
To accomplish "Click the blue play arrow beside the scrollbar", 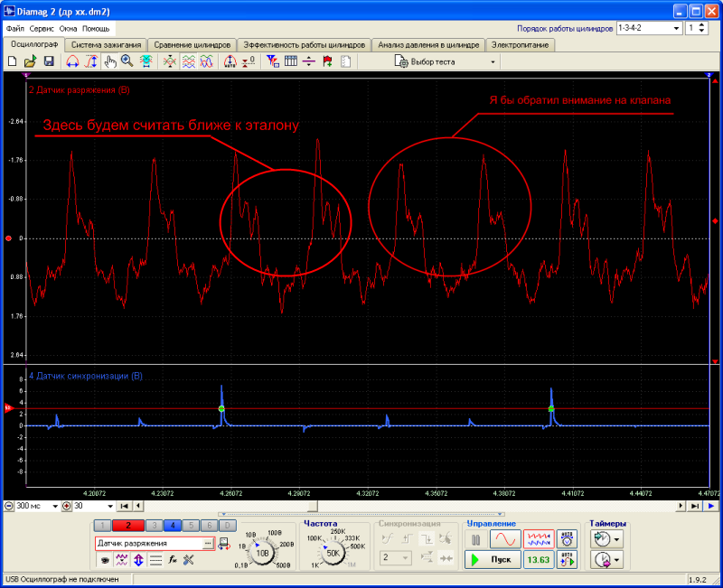I will [x=711, y=506].
